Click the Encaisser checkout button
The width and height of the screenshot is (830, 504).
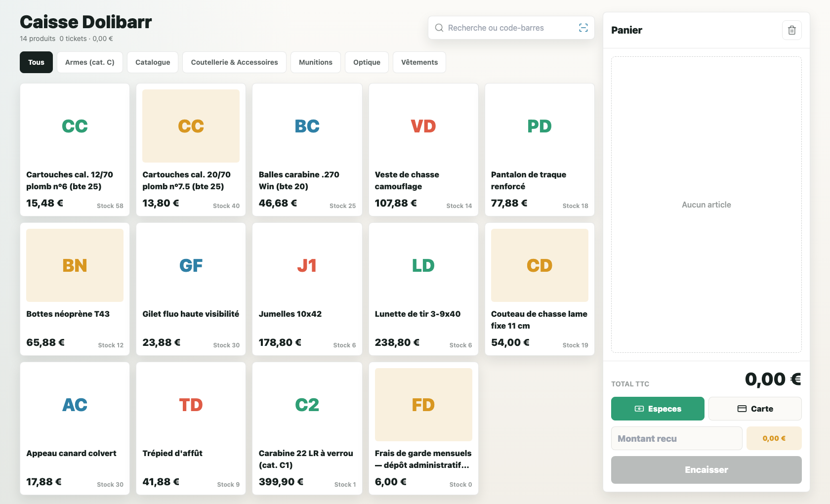[706, 470]
